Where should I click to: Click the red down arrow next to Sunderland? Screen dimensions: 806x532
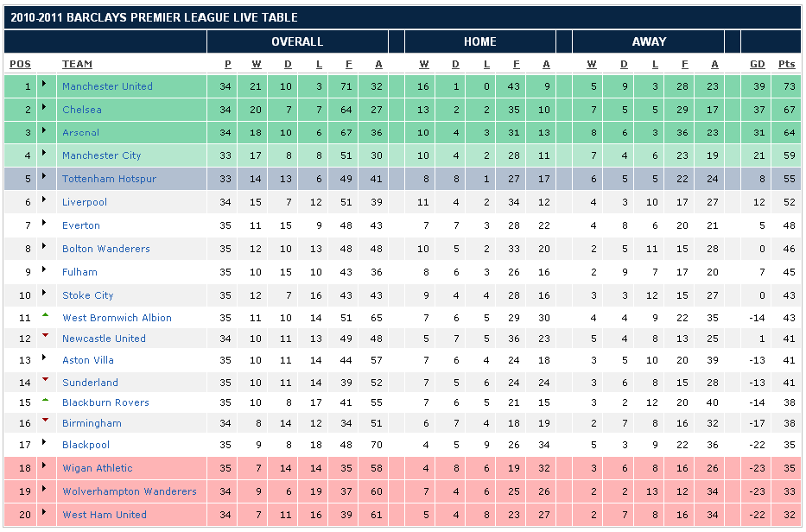tap(44, 380)
